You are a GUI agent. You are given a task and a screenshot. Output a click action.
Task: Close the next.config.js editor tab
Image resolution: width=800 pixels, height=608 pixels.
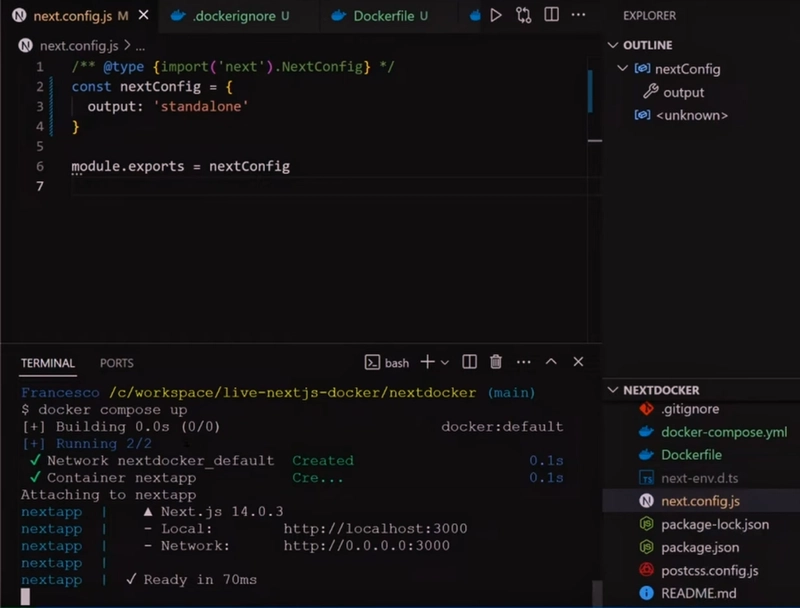click(x=144, y=15)
